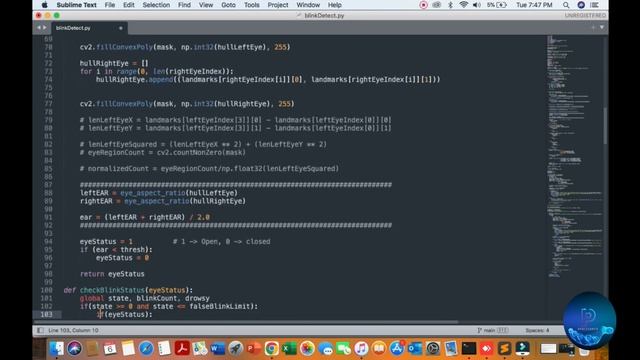
Task: Go to next tab with right arrow
Action: tap(44, 28)
